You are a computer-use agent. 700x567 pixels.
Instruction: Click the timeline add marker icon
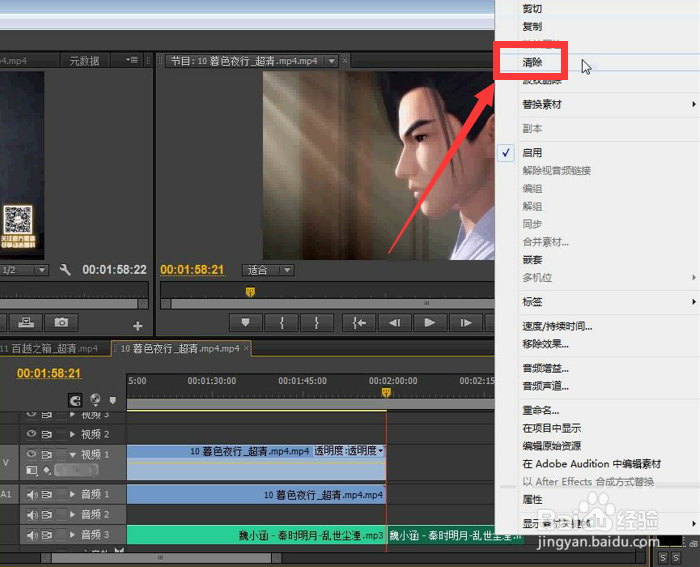(x=112, y=400)
